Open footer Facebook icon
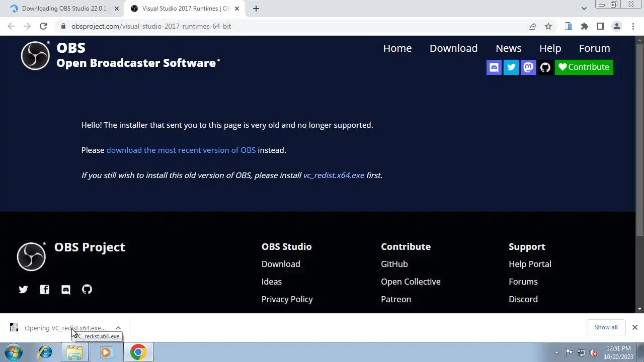The image size is (644, 362). coord(44,289)
